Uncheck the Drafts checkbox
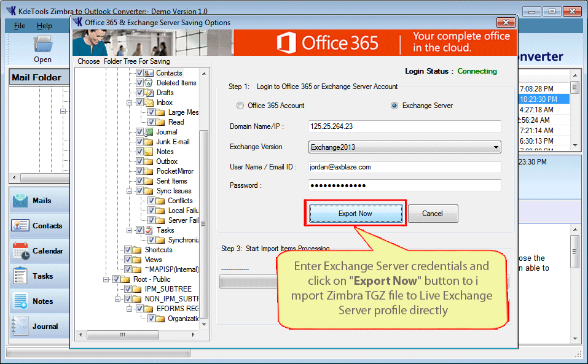 139,93
